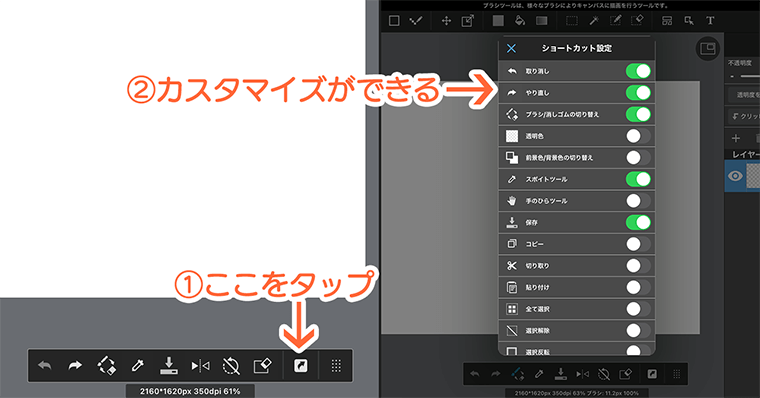The image size is (760, 398).
Task: Enable the 手のひらツール switch
Action: (x=638, y=201)
